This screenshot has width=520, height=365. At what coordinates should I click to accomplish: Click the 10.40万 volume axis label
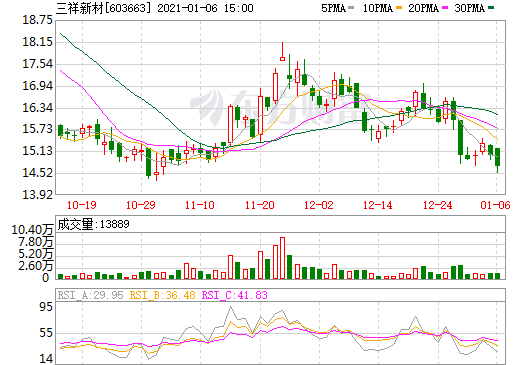(x=32, y=230)
